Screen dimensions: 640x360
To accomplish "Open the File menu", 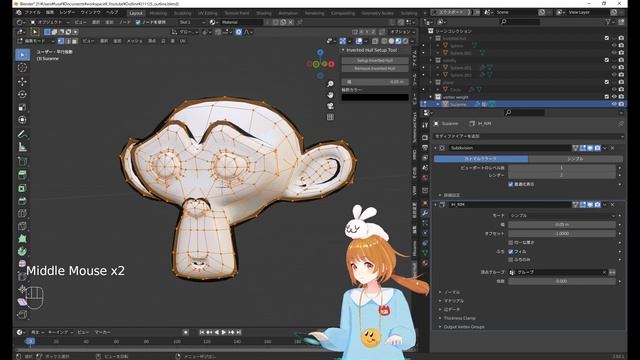I will [33, 13].
